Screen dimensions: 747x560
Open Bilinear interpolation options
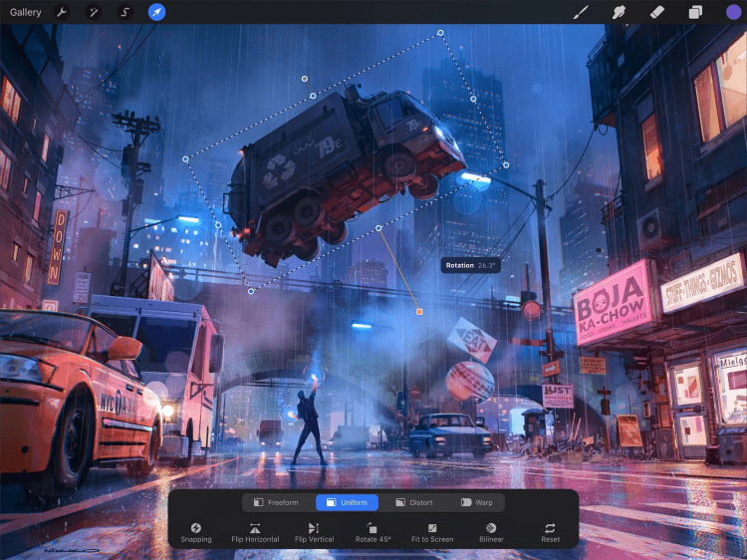[491, 533]
